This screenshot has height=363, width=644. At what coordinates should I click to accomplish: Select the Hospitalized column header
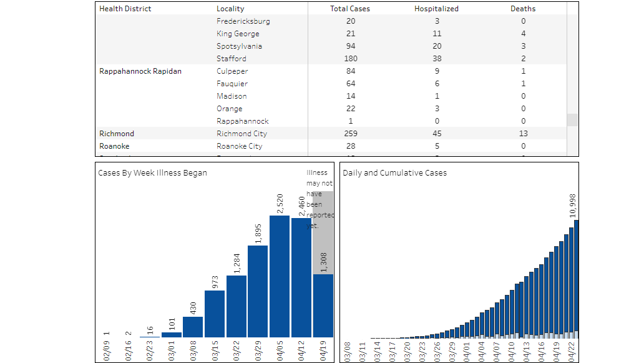click(436, 9)
